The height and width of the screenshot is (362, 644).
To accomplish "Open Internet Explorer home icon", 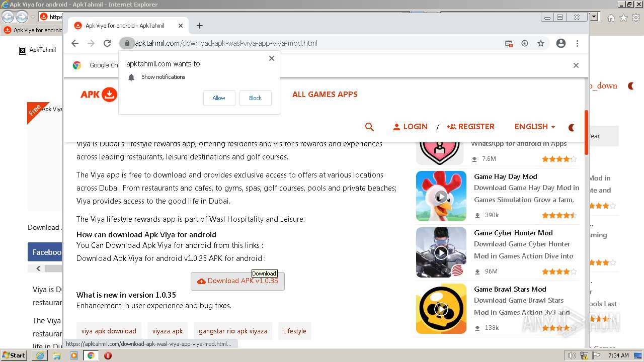I will click(x=611, y=18).
